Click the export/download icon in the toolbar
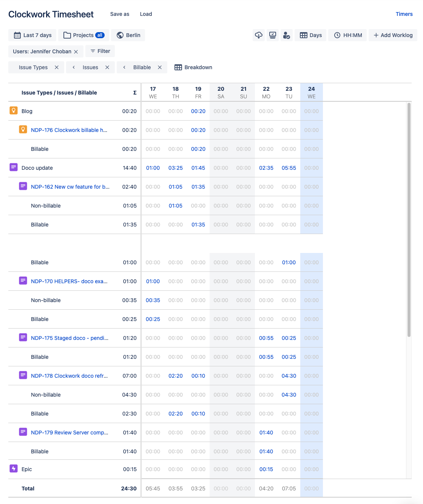The height and width of the screenshot is (504, 423). (x=259, y=35)
